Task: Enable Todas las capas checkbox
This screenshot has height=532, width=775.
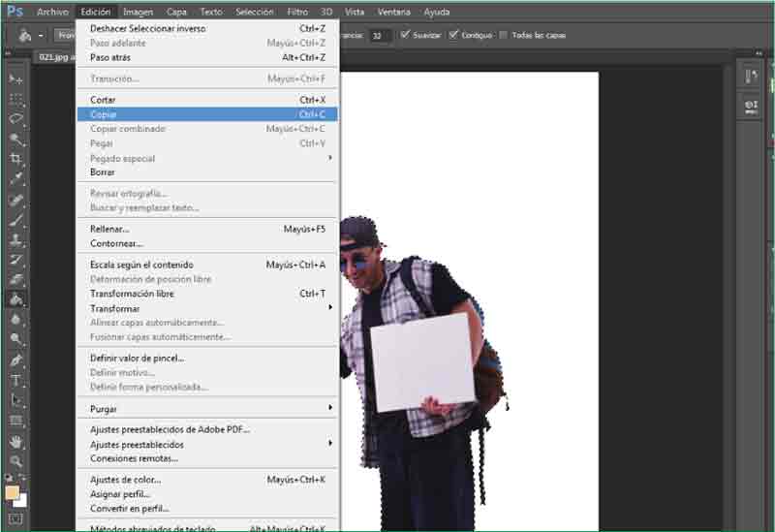Action: [x=503, y=35]
